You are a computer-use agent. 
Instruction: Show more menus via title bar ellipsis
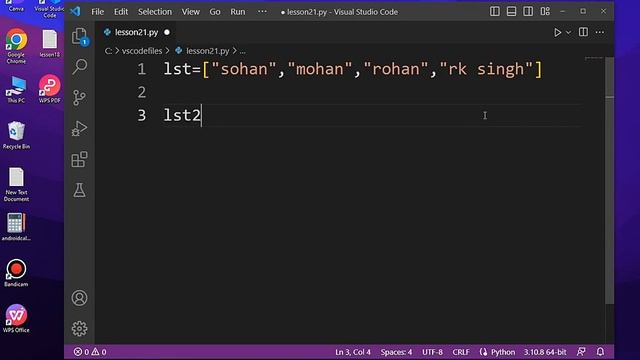(x=262, y=12)
